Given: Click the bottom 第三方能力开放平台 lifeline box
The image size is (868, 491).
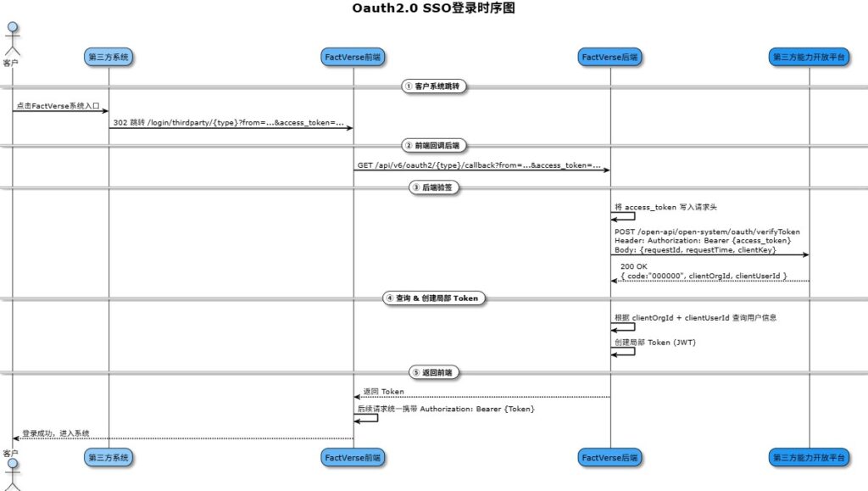Looking at the screenshot, I should pos(810,457).
